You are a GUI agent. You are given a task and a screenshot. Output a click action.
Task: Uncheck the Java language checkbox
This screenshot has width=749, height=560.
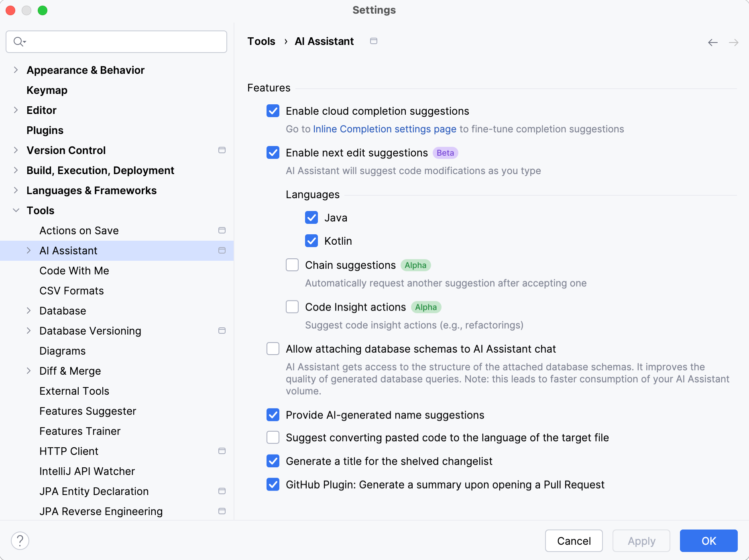pyautogui.click(x=311, y=217)
